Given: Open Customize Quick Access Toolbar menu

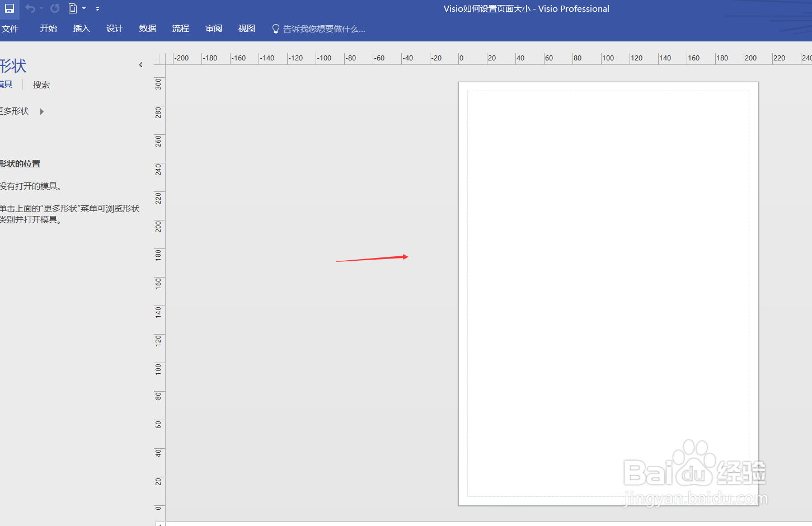Looking at the screenshot, I should coord(97,9).
